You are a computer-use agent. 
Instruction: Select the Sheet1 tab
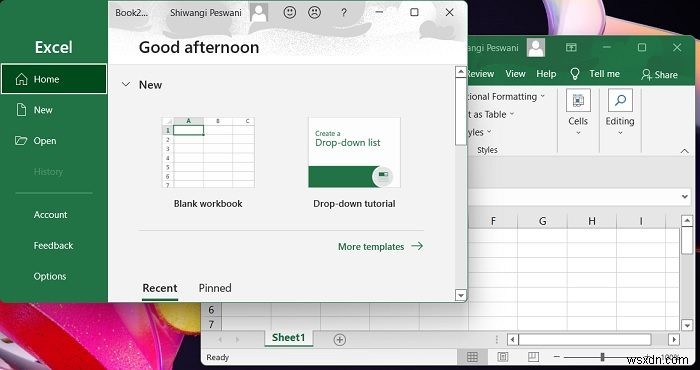click(288, 338)
